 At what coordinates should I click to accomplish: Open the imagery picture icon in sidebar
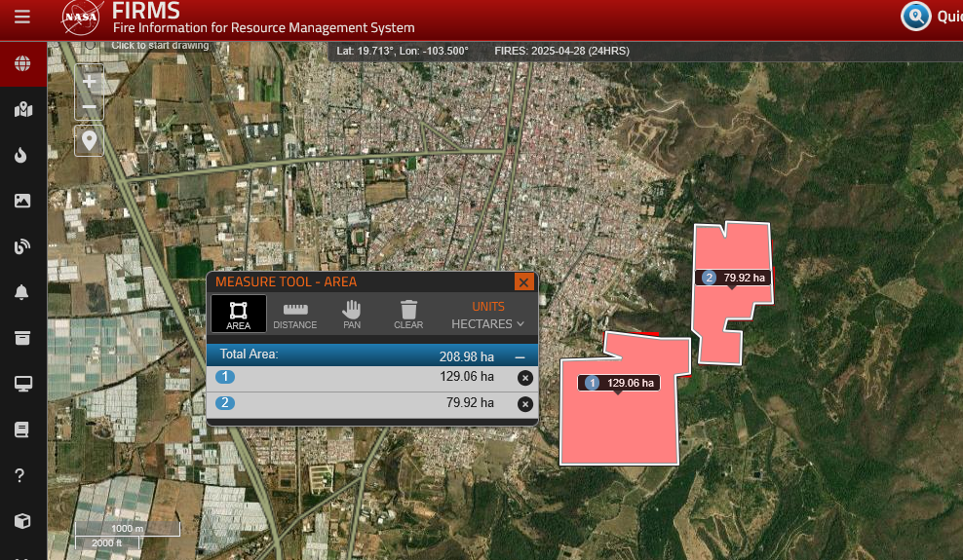(x=22, y=201)
